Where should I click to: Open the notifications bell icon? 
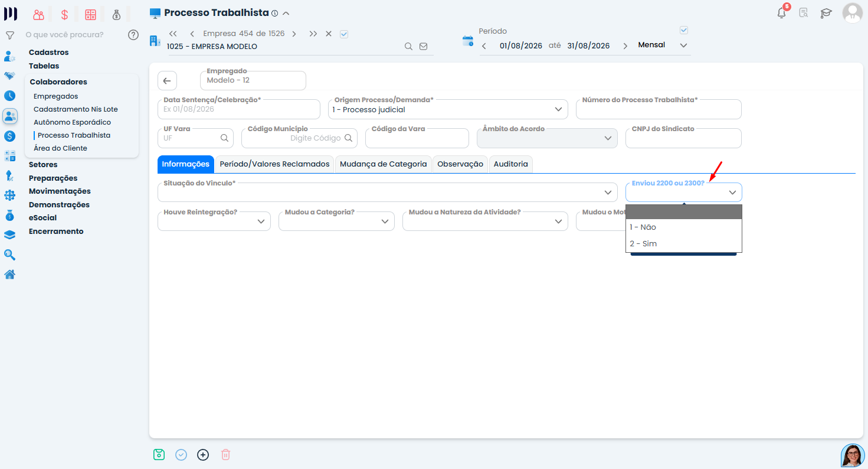pyautogui.click(x=782, y=13)
